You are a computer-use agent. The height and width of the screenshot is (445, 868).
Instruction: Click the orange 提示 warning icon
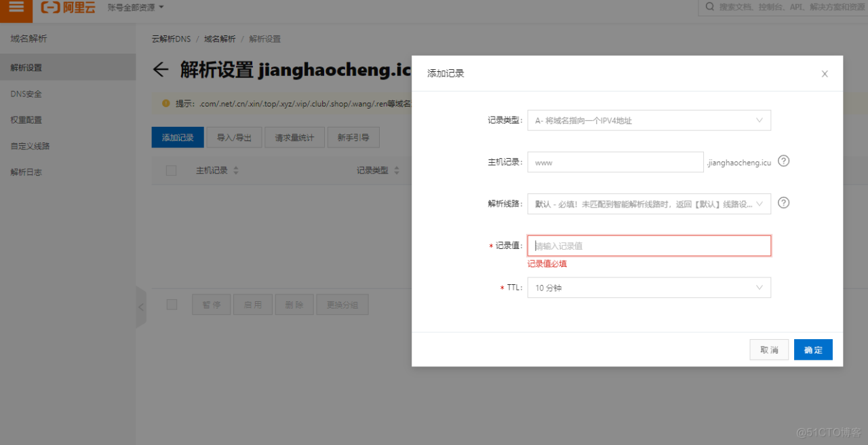pyautogui.click(x=165, y=104)
